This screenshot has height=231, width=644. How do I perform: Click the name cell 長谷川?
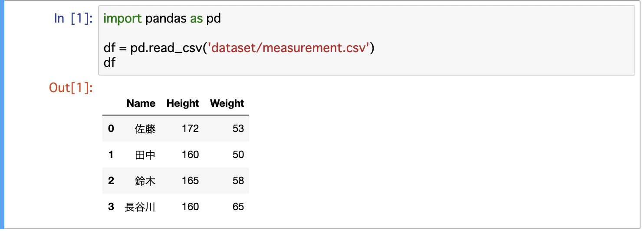tap(140, 207)
